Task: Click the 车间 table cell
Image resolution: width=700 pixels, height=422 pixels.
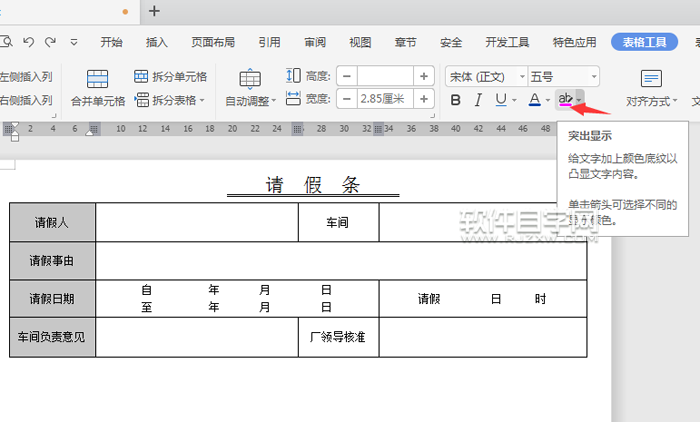Action: pyautogui.click(x=338, y=222)
